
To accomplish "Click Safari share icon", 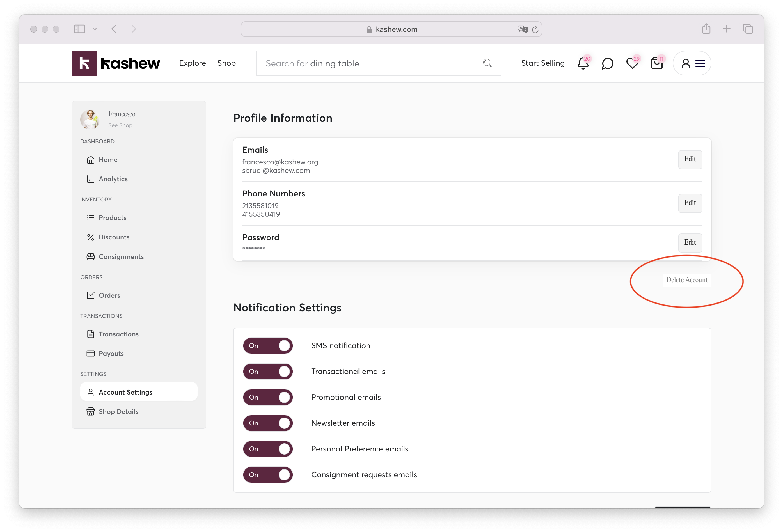I will tap(706, 29).
